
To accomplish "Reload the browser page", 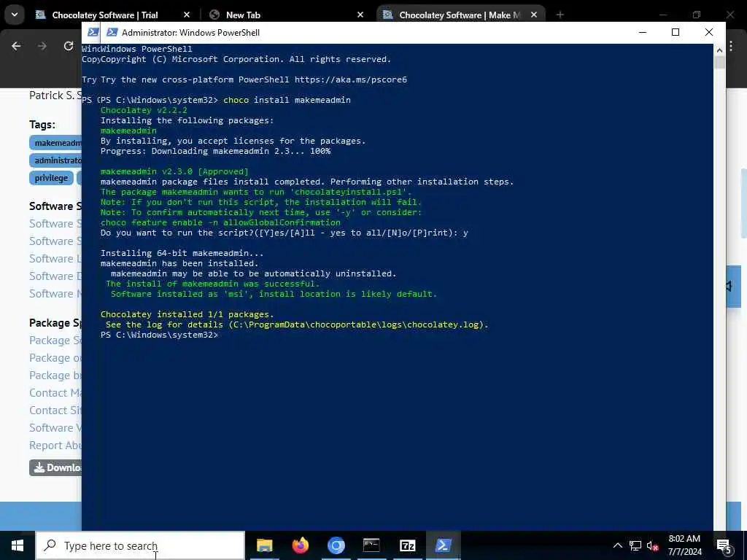I will coord(69,46).
